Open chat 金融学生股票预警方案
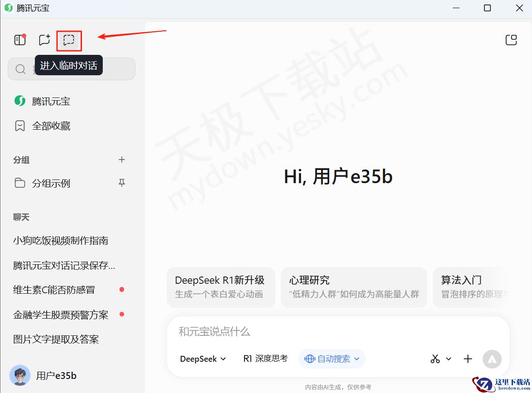The width and height of the screenshot is (532, 393). click(61, 315)
